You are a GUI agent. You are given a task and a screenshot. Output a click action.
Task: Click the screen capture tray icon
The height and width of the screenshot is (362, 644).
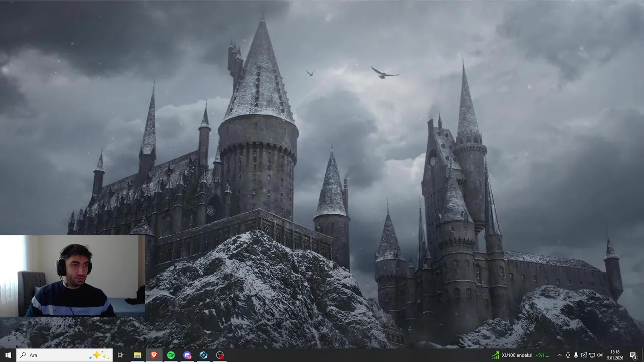coord(584,355)
